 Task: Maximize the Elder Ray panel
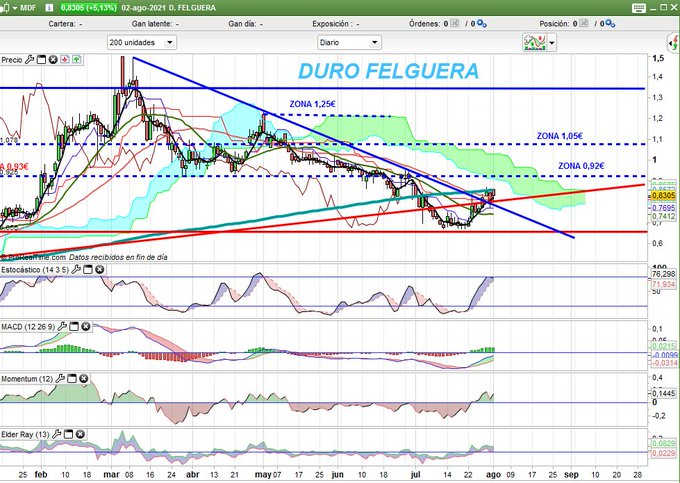(69, 434)
